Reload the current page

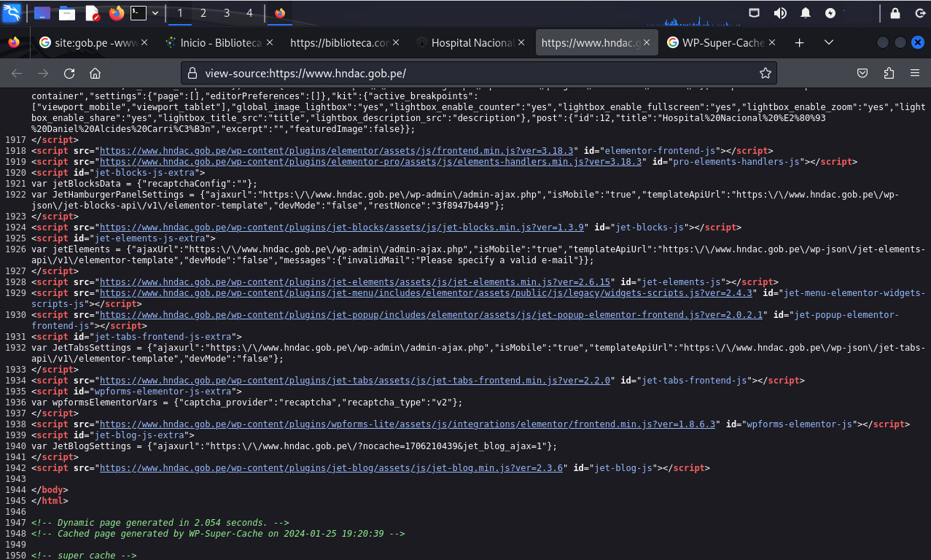tap(69, 73)
